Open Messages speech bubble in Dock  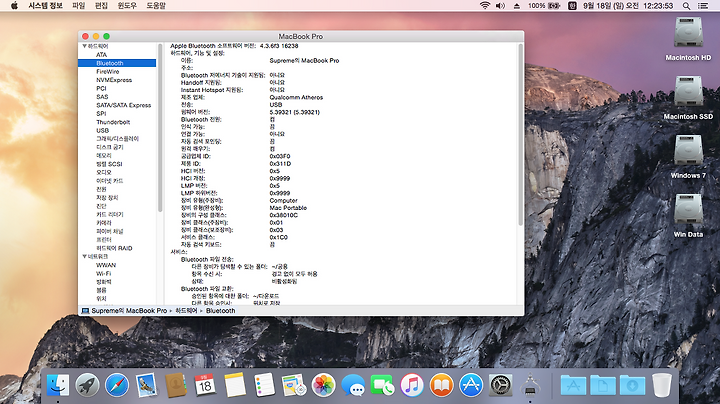[353, 385]
